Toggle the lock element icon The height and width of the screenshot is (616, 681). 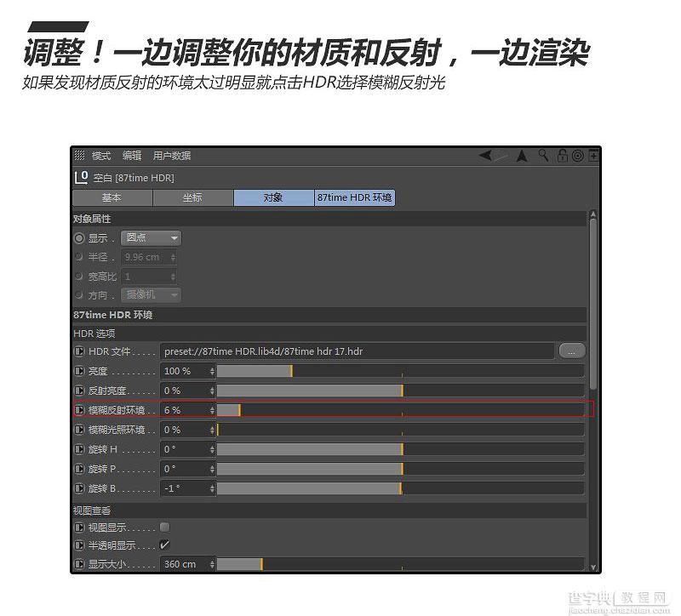coord(563,156)
